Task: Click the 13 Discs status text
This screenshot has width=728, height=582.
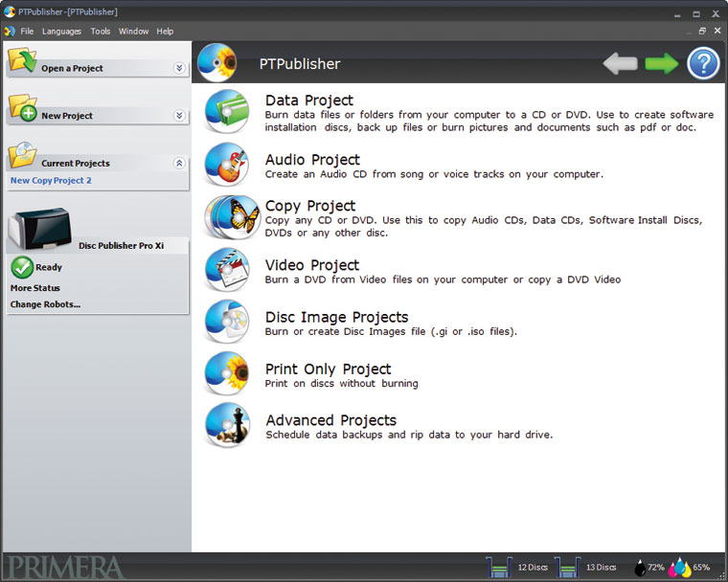Action: click(602, 567)
